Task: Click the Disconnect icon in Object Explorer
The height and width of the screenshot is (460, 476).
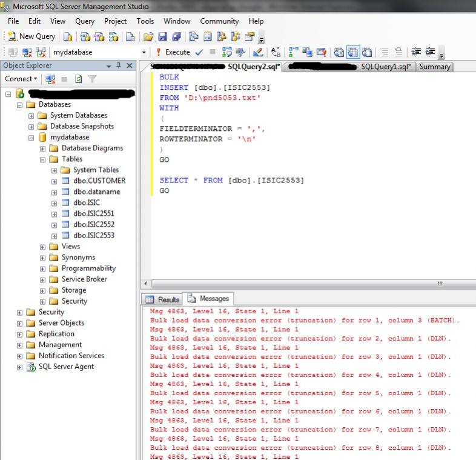Action: [50, 79]
